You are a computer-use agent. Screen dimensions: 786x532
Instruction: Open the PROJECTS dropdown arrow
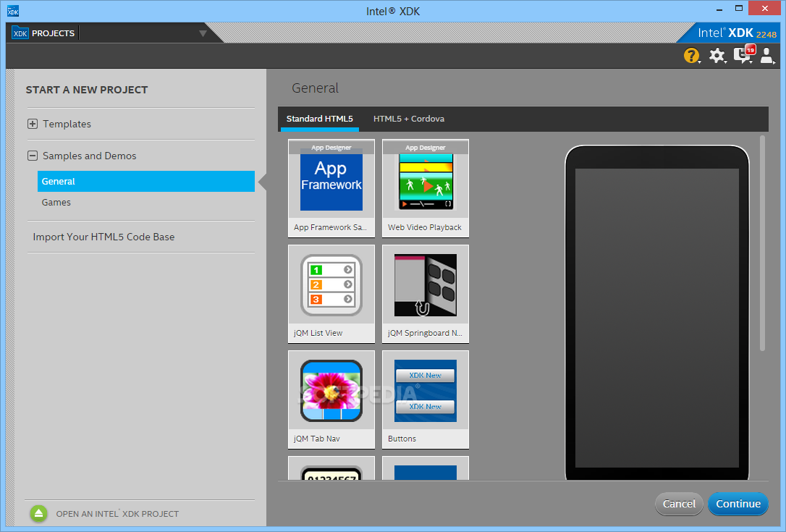click(203, 33)
